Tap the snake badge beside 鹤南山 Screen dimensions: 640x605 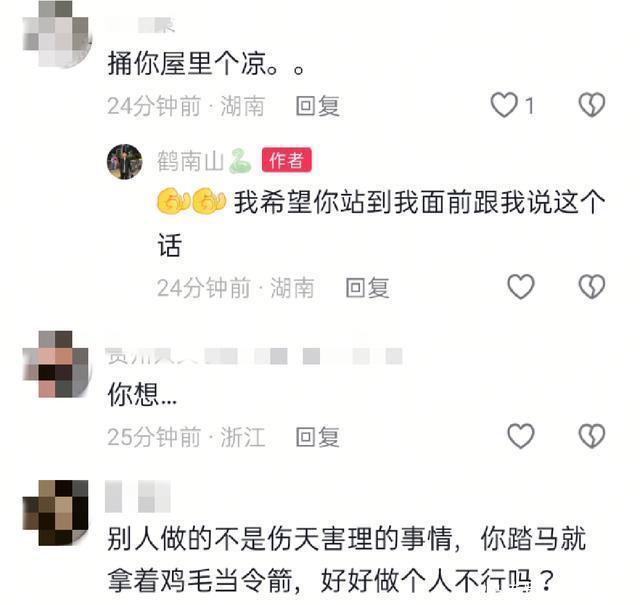[x=240, y=161]
